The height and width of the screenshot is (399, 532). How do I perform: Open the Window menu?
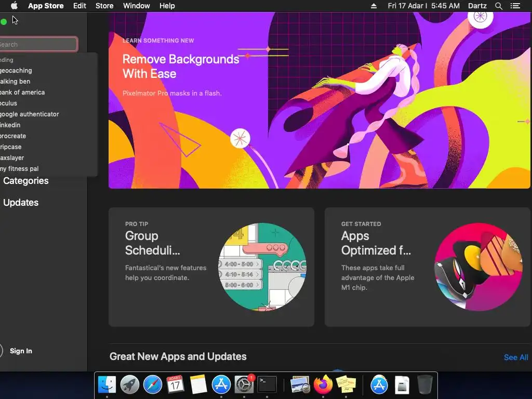(x=137, y=6)
